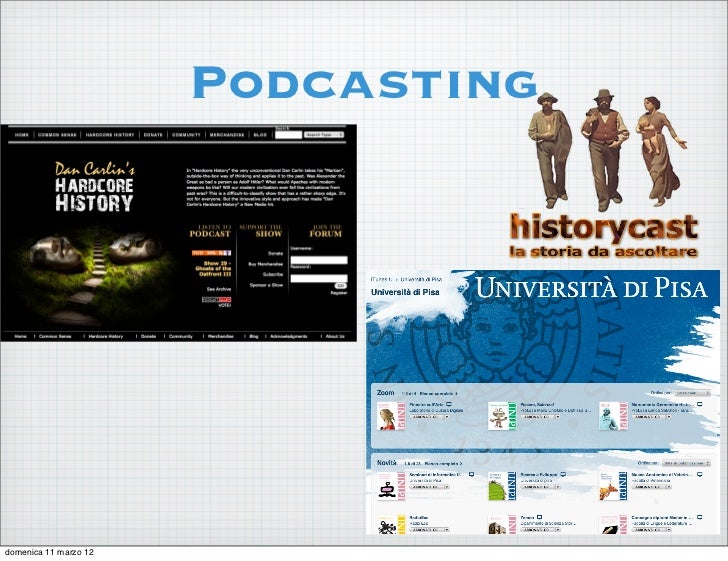The height and width of the screenshot is (561, 728).
Task: Click the JOIN THE FORUM heading
Action: pyautogui.click(x=325, y=231)
